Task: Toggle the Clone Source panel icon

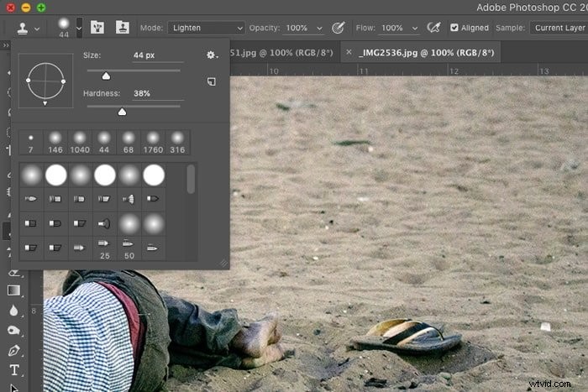Action: click(x=123, y=28)
